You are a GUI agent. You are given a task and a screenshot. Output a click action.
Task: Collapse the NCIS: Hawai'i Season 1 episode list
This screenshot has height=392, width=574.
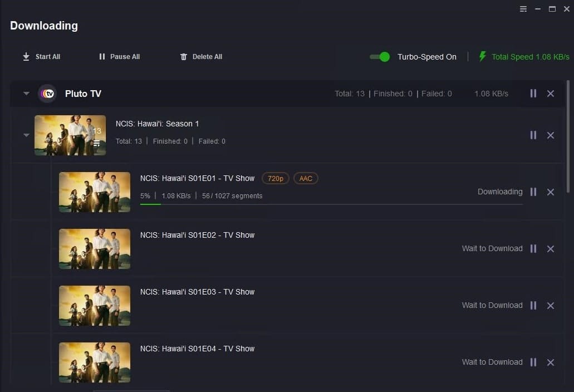[26, 135]
